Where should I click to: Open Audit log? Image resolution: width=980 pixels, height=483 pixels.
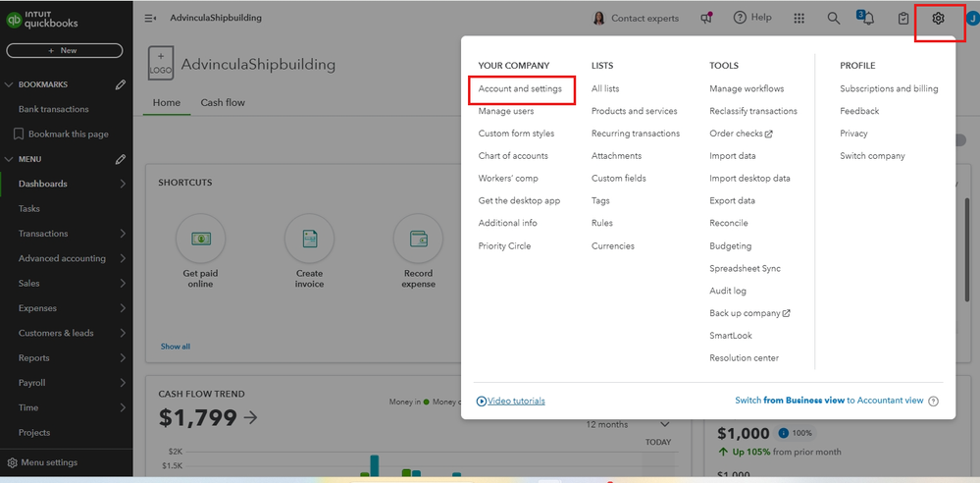point(728,291)
